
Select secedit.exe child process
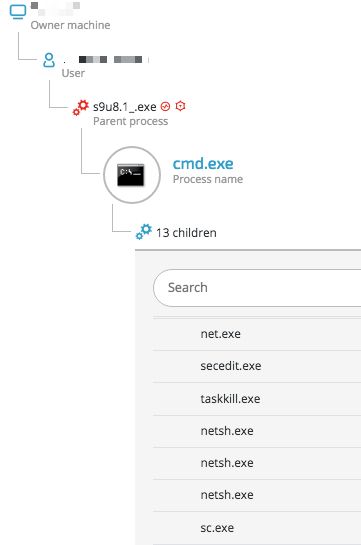point(257,366)
